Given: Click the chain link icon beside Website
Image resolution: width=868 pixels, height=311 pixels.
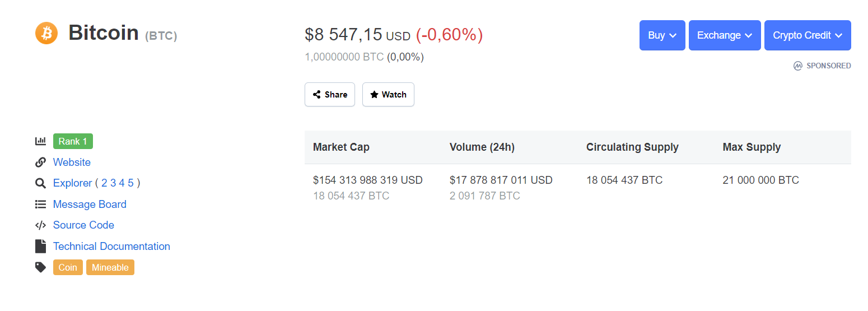Looking at the screenshot, I should coord(40,163).
